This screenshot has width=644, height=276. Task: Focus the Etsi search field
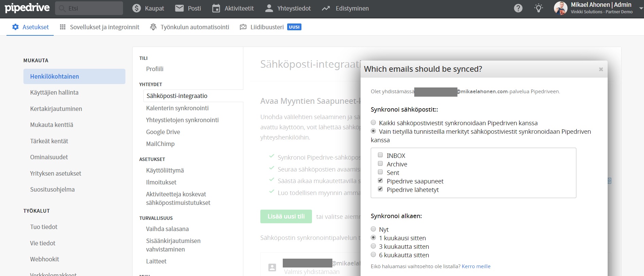click(89, 8)
